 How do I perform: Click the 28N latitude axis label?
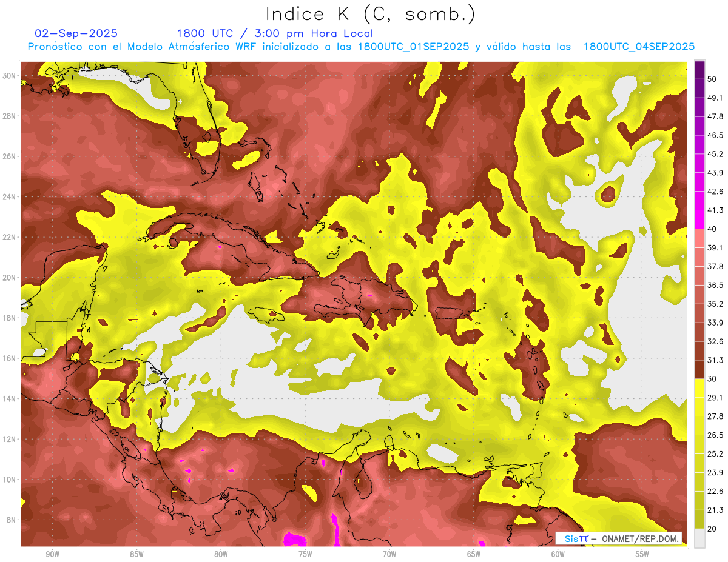(9, 116)
